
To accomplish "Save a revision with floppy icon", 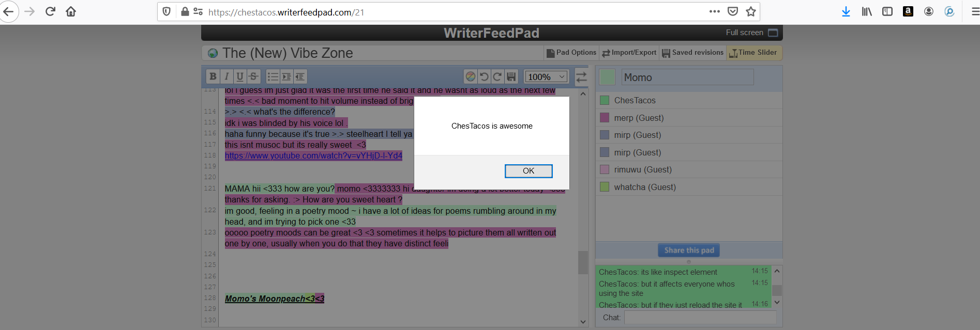I will 511,76.
